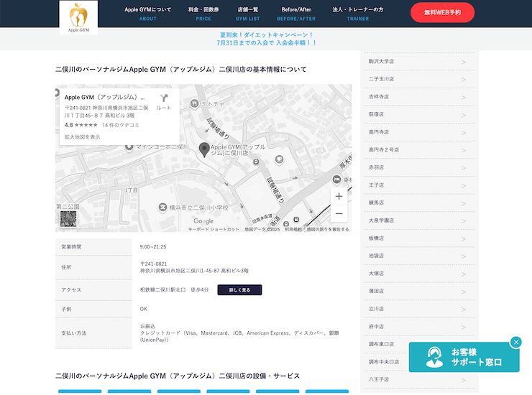Click 地図の誤りを報告する map link
This screenshot has width=532, height=395.
pos(328,229)
